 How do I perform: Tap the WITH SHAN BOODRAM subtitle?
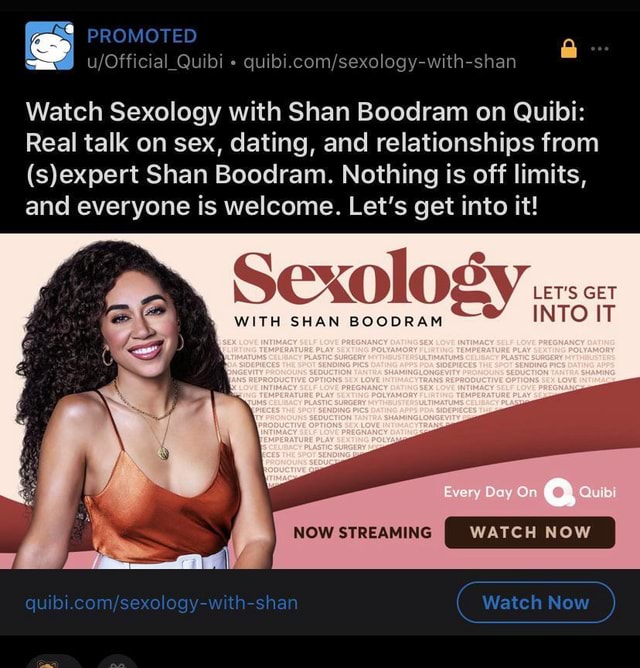338,321
